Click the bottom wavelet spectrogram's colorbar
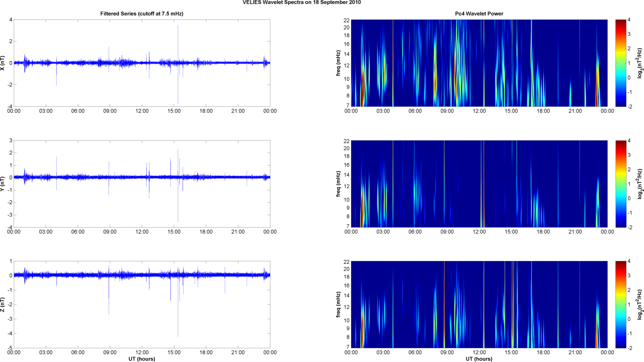This screenshot has height=362, width=644. coord(621,305)
